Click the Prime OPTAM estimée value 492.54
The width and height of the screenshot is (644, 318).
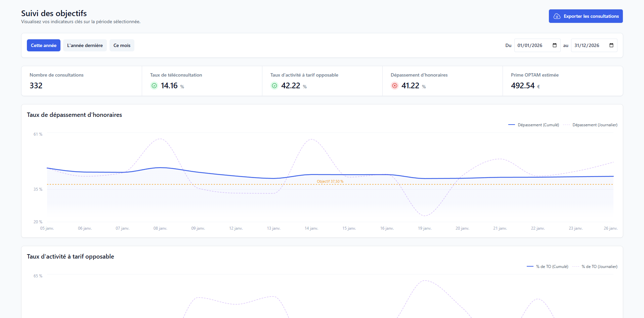tap(523, 86)
